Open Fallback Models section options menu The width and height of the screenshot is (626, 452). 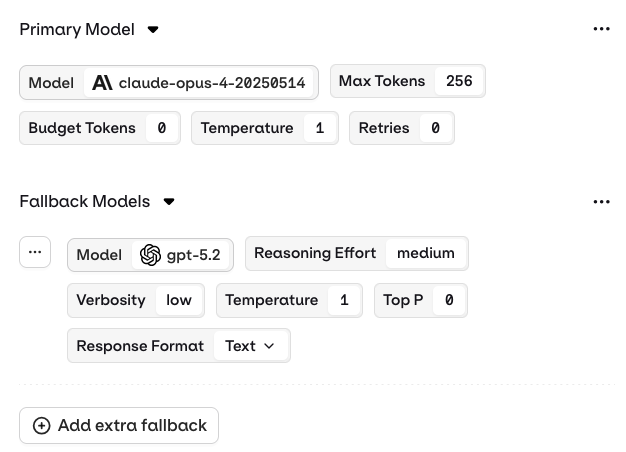pos(601,202)
